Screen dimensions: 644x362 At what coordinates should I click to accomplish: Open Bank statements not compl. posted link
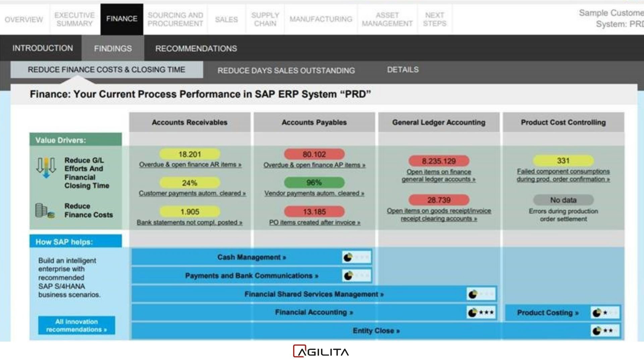click(x=190, y=222)
